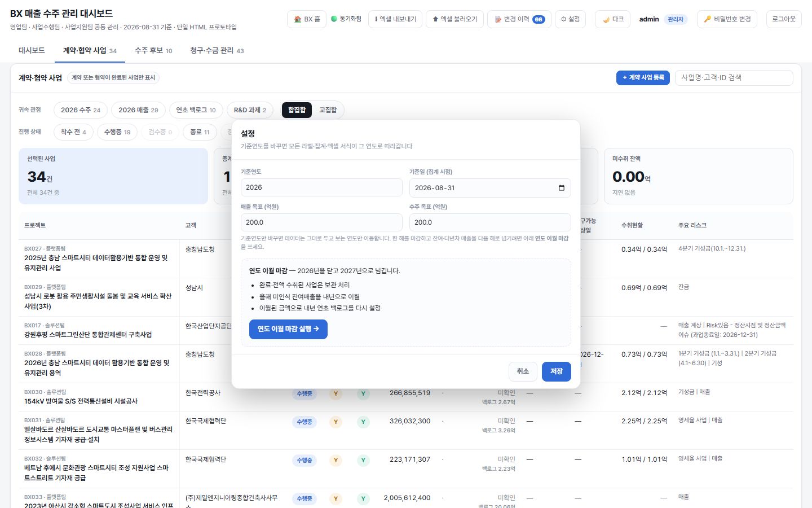Save settings with 저장 button
Screen dimensions: 812x508
pyautogui.click(x=557, y=371)
